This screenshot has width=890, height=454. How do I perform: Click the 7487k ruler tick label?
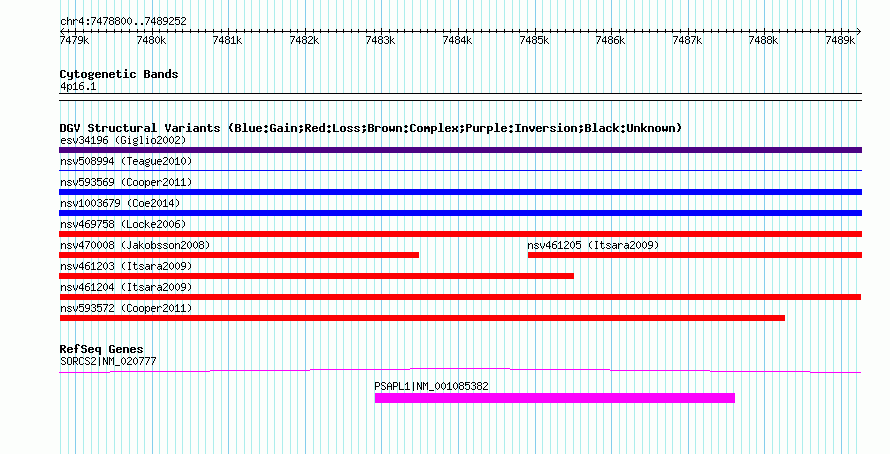tap(687, 40)
